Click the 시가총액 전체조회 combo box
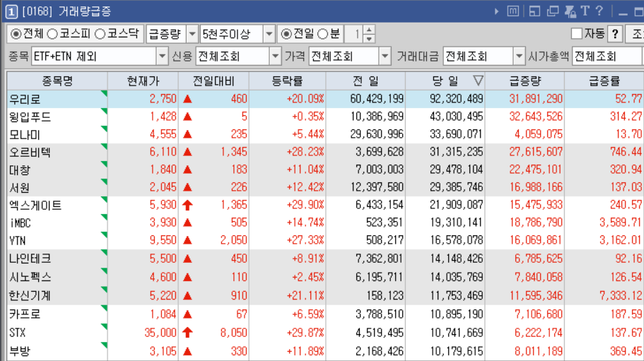644x361 pixels. tap(608, 57)
